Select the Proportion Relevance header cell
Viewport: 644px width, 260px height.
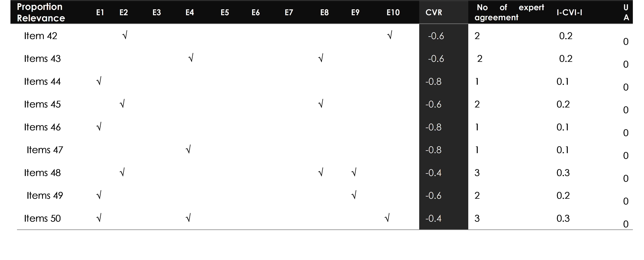(41, 13)
